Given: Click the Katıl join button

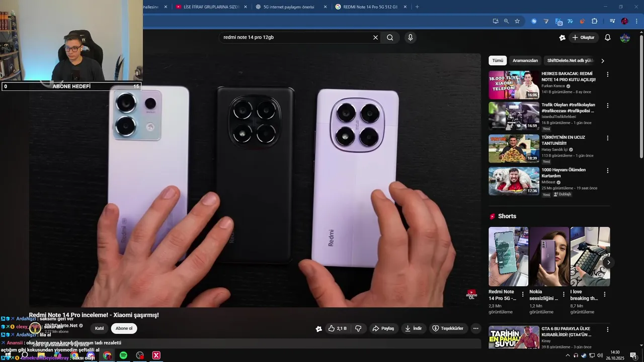Looking at the screenshot, I should 99,328.
